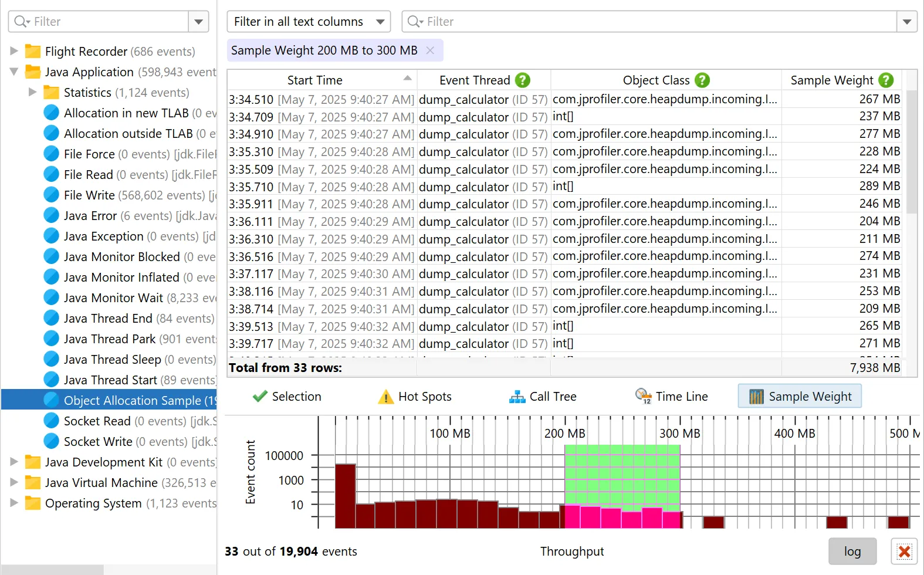Open the Filter in all text columns dropdown
Viewport: 924px width, 575px height.
coord(309,22)
